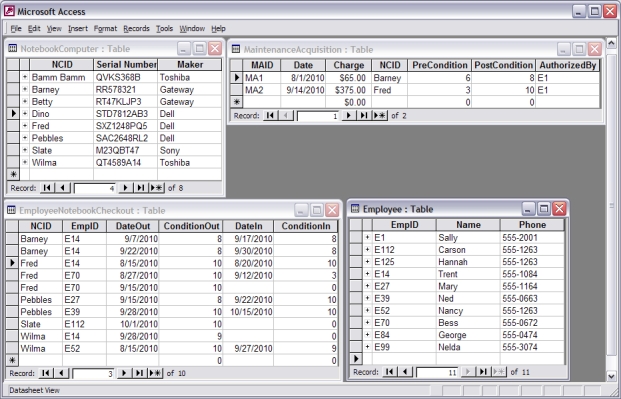Open the Records menu

click(x=136, y=29)
